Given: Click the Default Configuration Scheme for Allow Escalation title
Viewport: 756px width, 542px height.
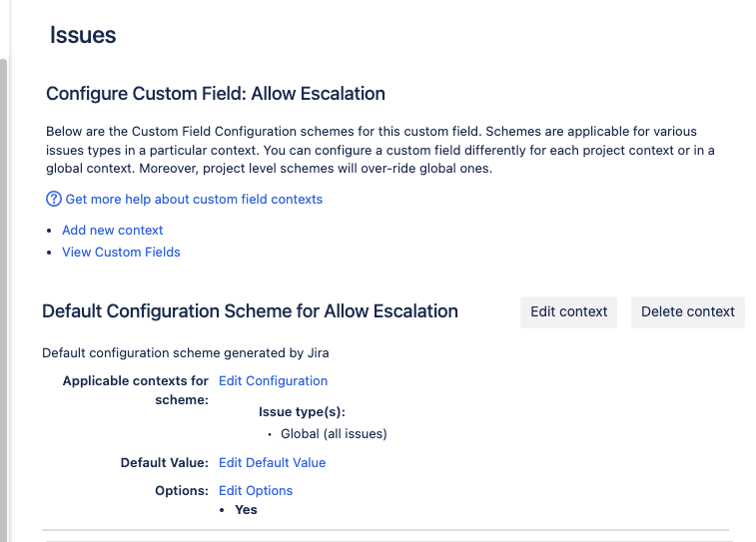Looking at the screenshot, I should click(x=250, y=311).
